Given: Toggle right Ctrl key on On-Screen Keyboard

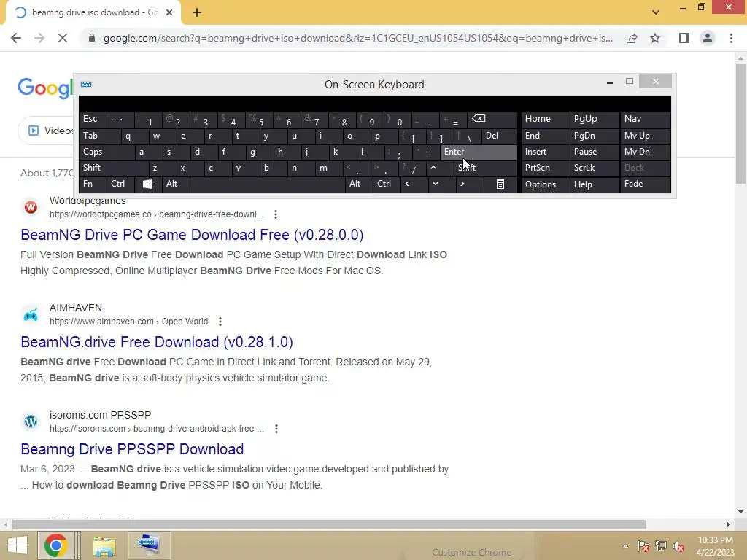Looking at the screenshot, I should [x=387, y=184].
